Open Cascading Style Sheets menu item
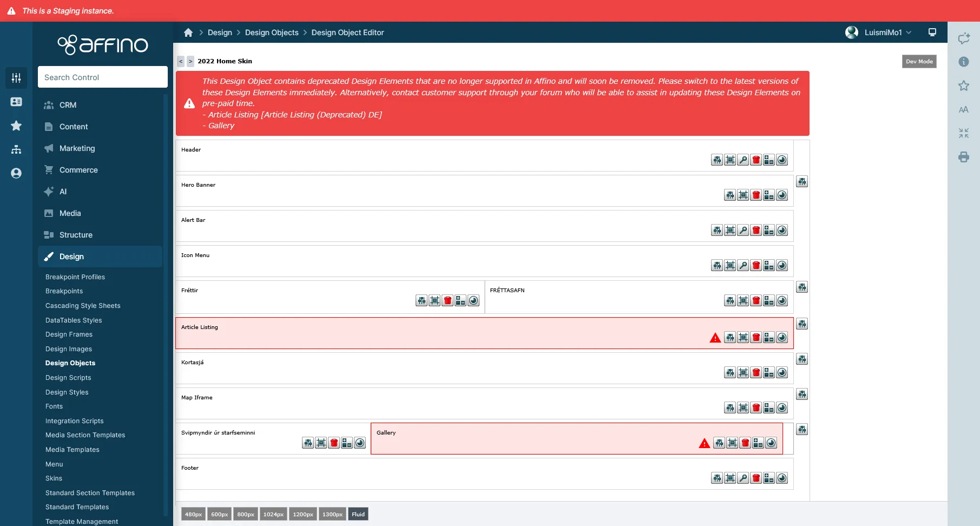980x526 pixels. point(83,306)
